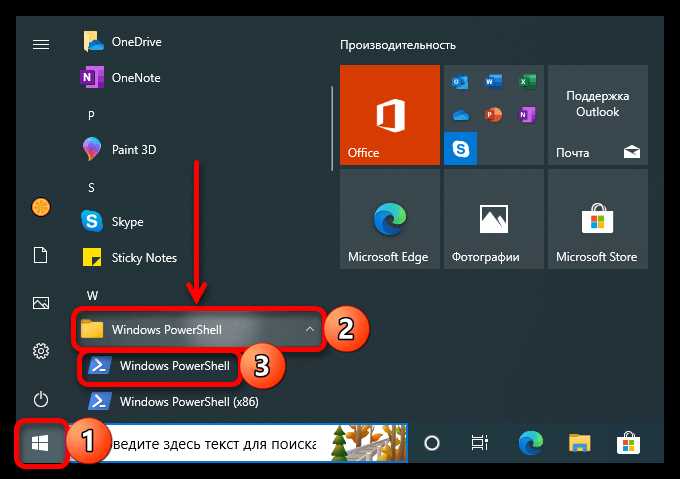
Task: Expand the hamburger menu in Start
Action: 41,44
